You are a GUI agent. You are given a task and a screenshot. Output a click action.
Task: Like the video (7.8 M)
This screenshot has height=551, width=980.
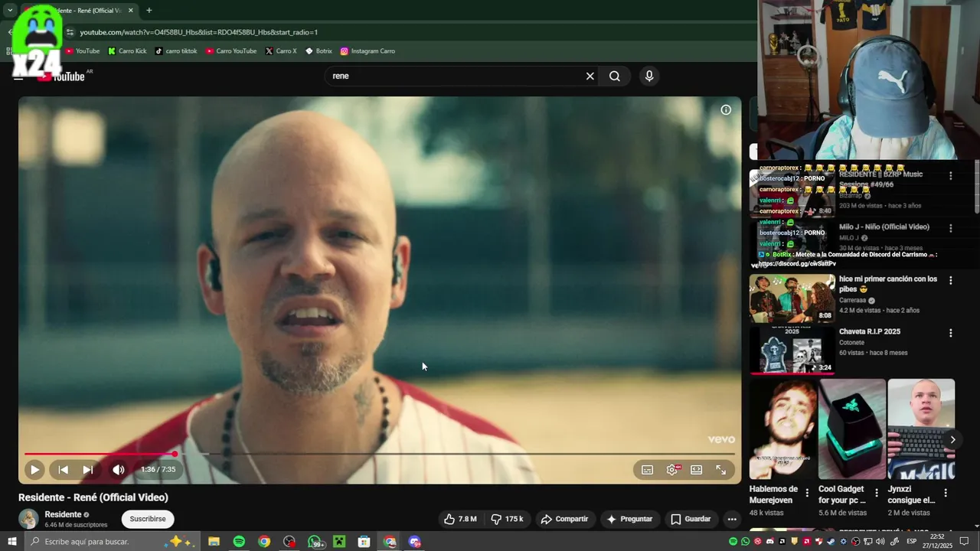[x=460, y=519]
